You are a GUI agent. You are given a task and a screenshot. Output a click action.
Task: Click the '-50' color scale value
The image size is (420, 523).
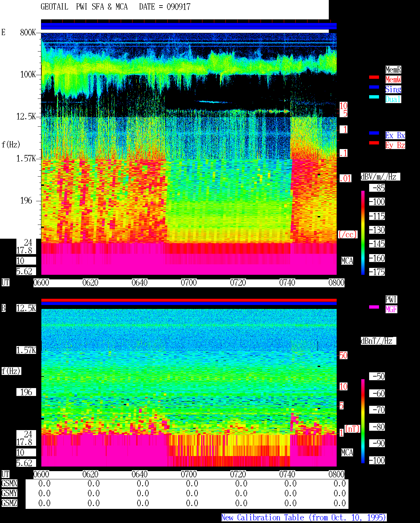tap(377, 376)
